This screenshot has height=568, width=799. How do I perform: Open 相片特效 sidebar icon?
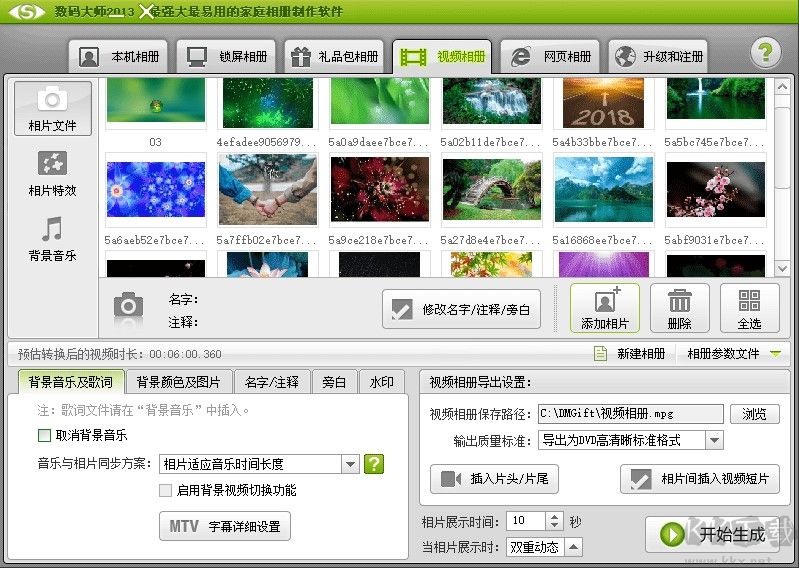(x=52, y=174)
